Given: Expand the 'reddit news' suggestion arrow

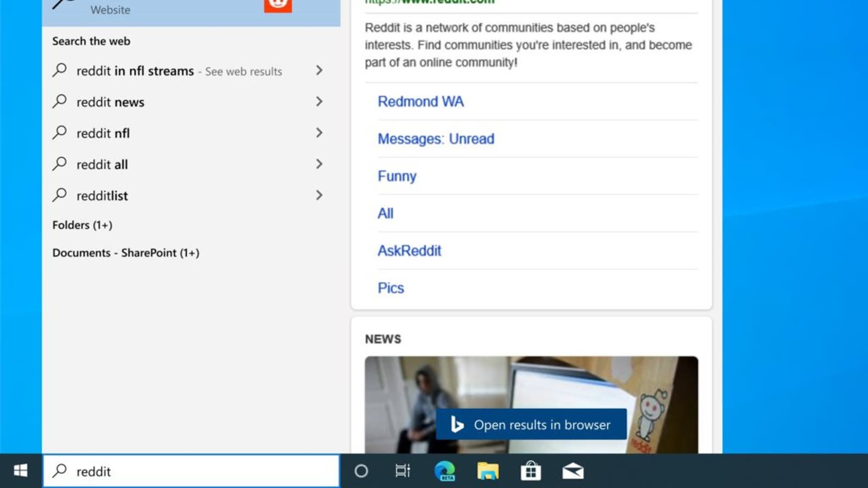Looking at the screenshot, I should pyautogui.click(x=319, y=101).
